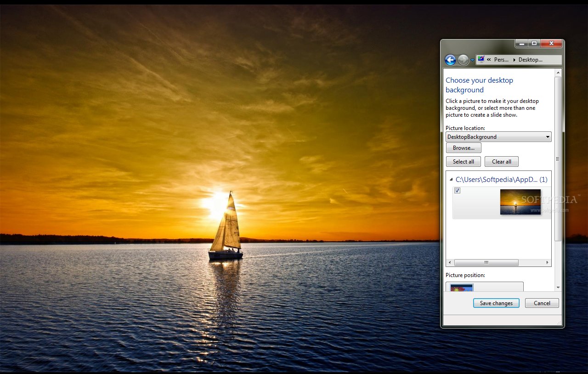Minimize the desktop background window
The image size is (588, 374).
tap(521, 44)
